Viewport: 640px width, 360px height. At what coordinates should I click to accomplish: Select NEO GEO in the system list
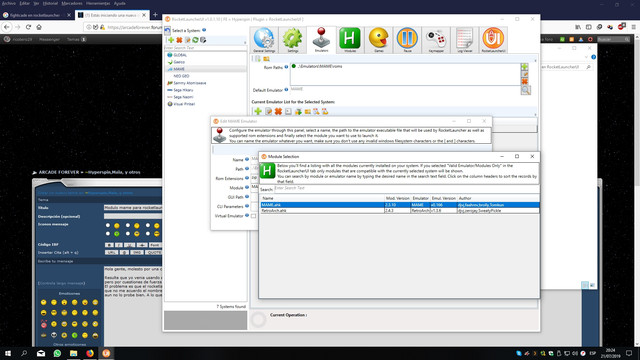(x=181, y=76)
